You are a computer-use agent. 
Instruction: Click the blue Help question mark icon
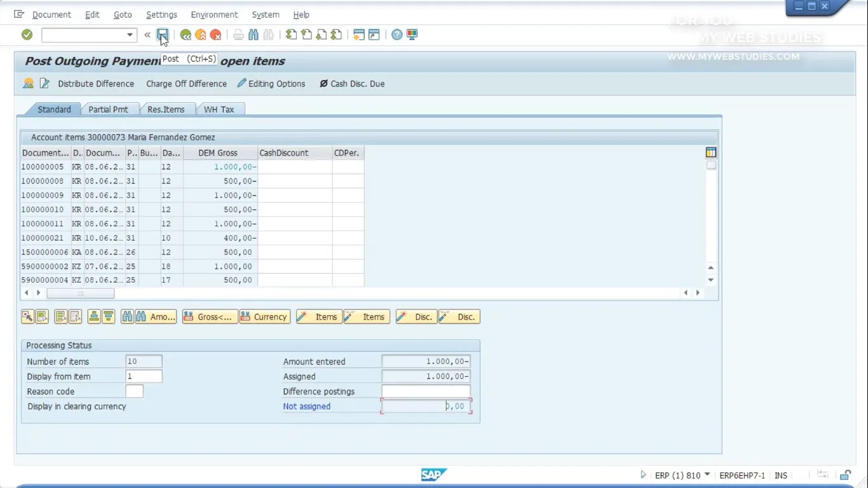coord(397,35)
